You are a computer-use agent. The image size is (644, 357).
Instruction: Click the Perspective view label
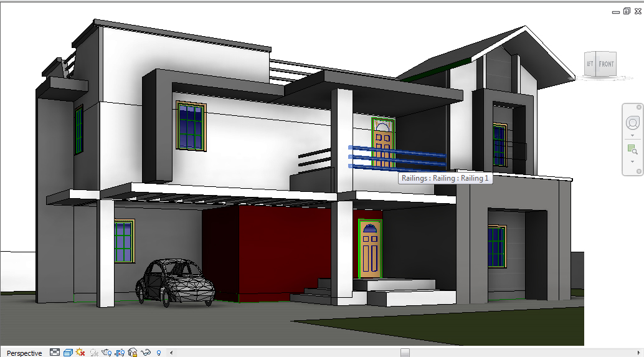24,353
